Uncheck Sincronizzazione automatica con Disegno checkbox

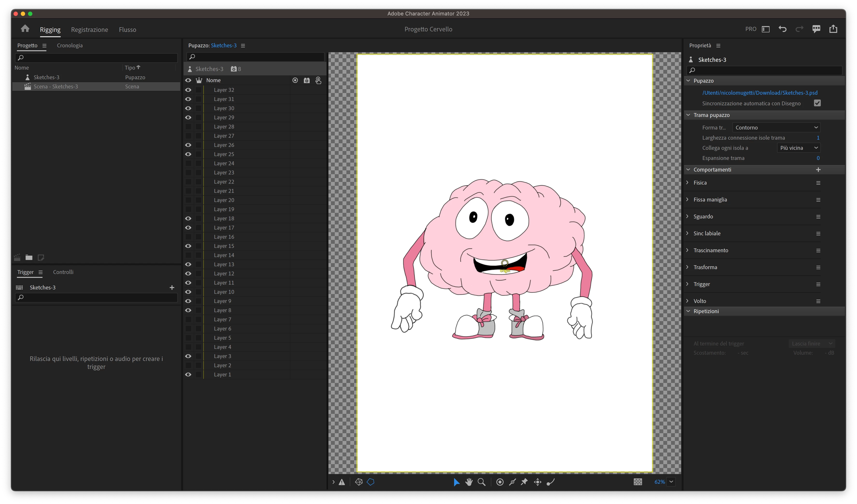817,103
